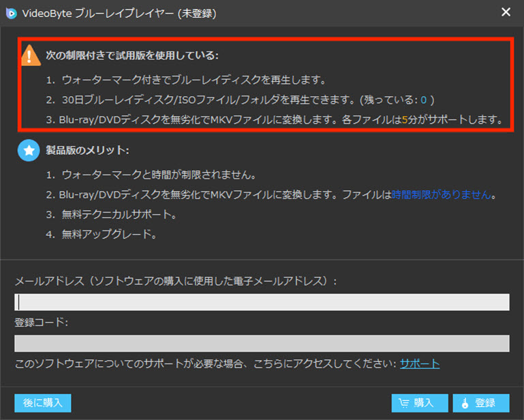This screenshot has height=420, width=524.
Task: Focus the 登録コード input field
Action: point(262,343)
